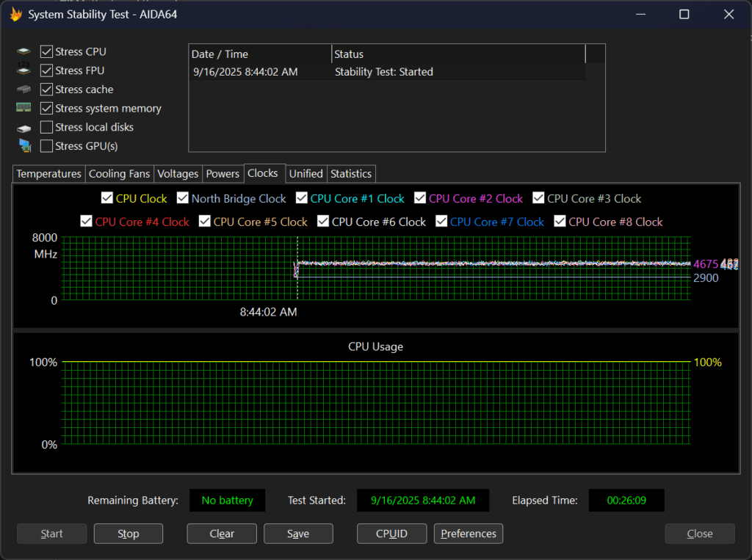Click the AIDA64 flame icon in title bar
The image size is (752, 560).
pyautogui.click(x=16, y=15)
